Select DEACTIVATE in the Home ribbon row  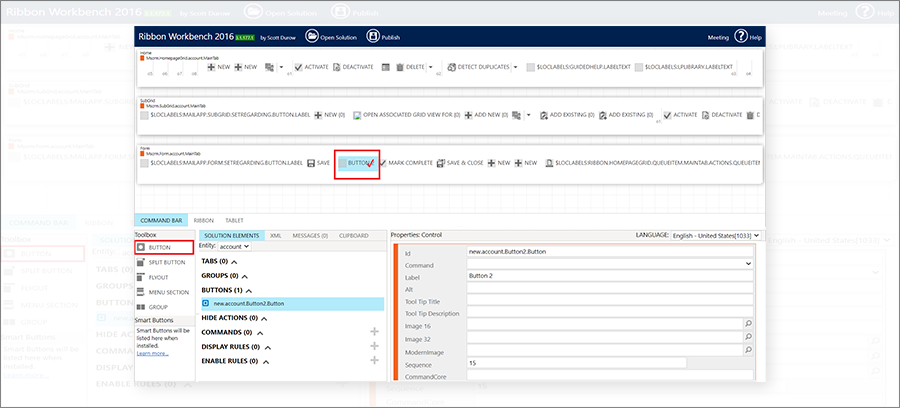(353, 67)
